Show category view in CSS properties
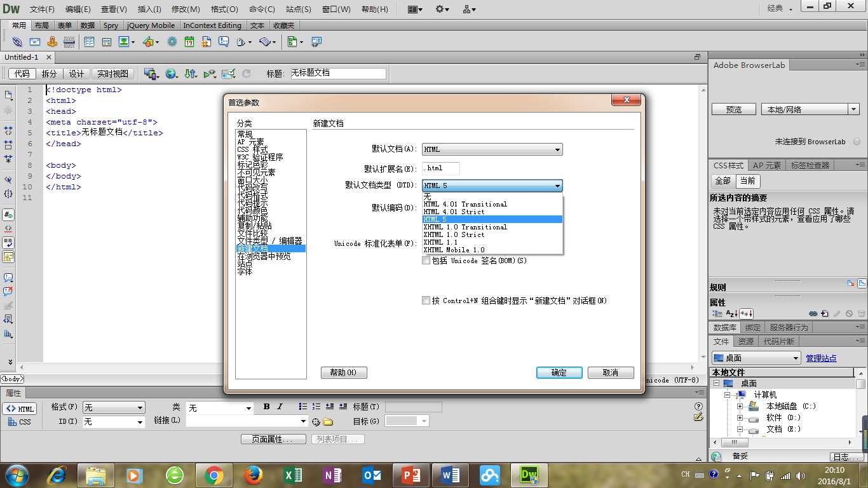The image size is (868, 488). coord(717,313)
